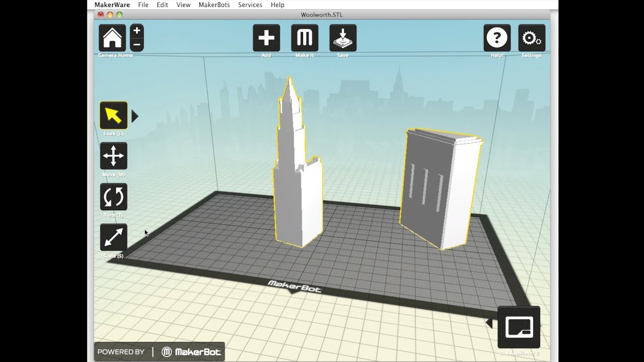Open the View menu
This screenshot has height=362, width=644.
pyautogui.click(x=183, y=5)
